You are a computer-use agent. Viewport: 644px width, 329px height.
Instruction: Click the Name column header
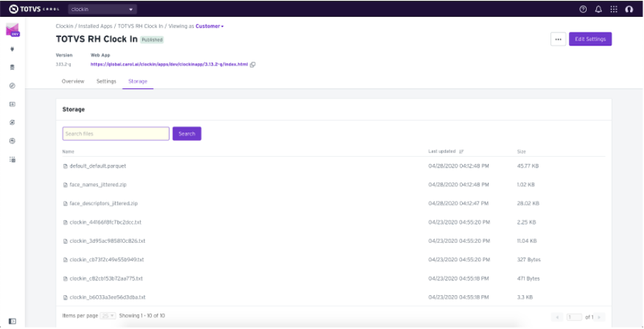click(x=69, y=152)
